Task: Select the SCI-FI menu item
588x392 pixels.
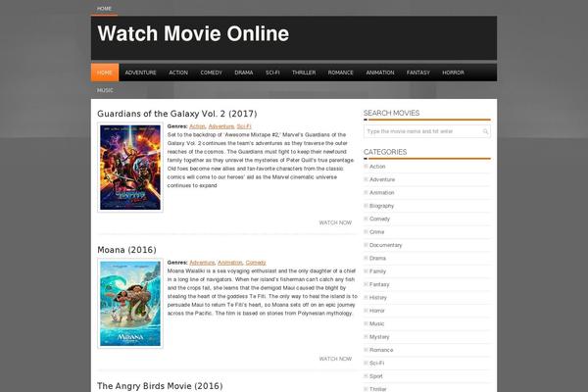Action: pos(272,73)
